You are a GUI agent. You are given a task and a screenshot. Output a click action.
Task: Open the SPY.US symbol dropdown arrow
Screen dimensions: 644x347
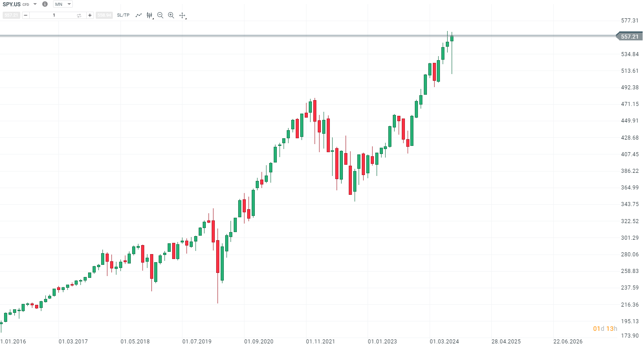pos(35,4)
